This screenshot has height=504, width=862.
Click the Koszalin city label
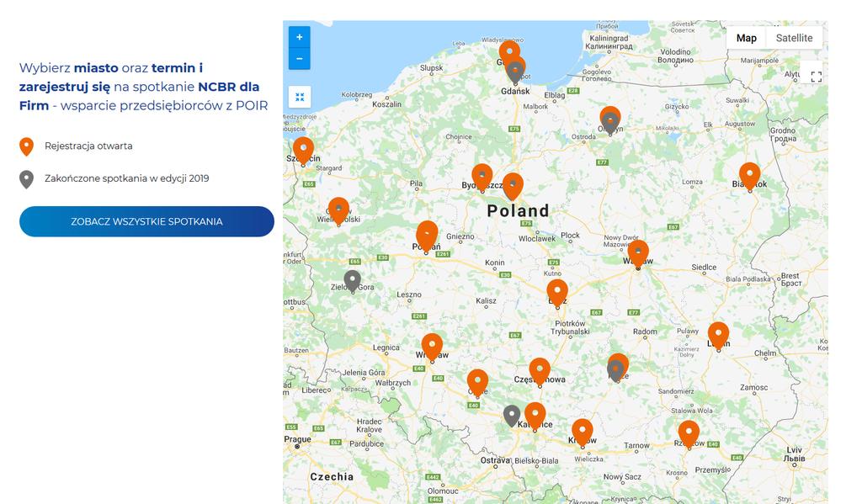point(386,103)
